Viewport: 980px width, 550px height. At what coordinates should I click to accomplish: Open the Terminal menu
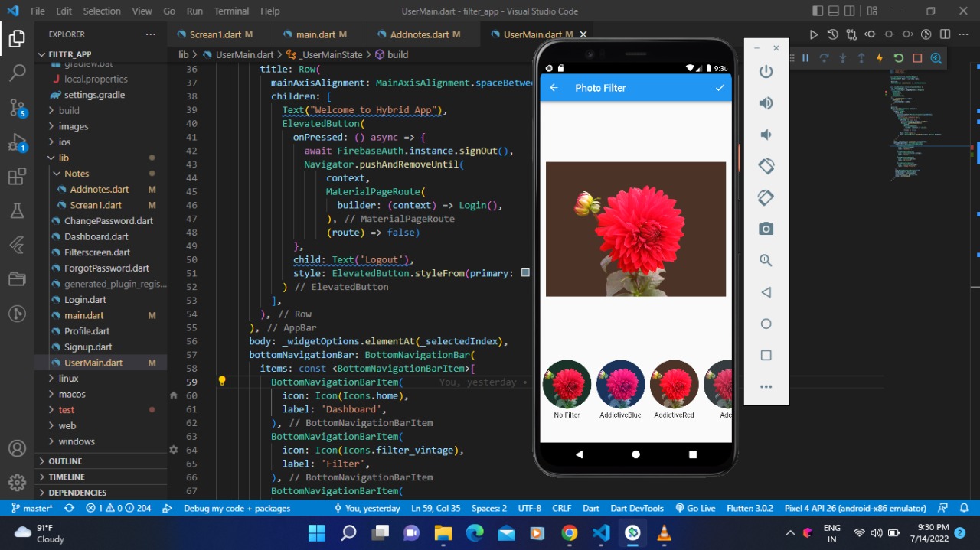pos(231,11)
